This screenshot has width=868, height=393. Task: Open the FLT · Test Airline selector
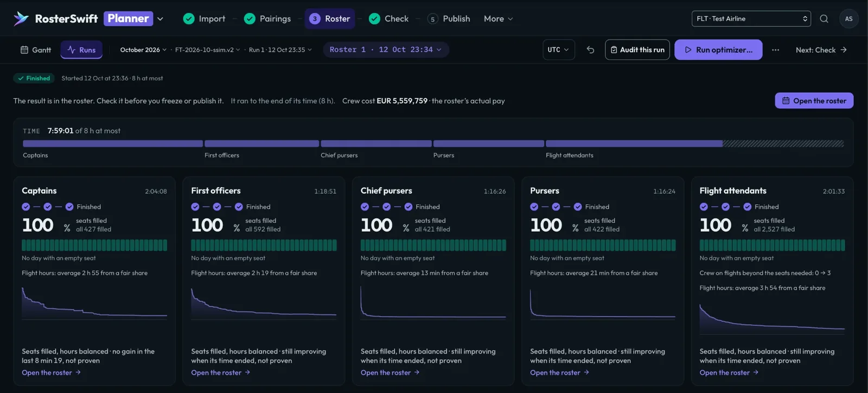pos(751,18)
